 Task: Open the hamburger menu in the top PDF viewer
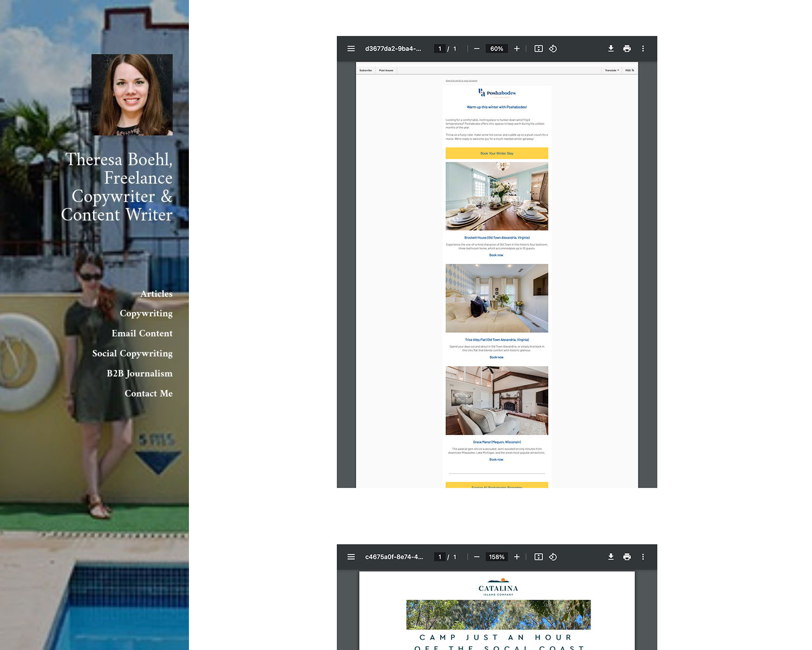(351, 48)
